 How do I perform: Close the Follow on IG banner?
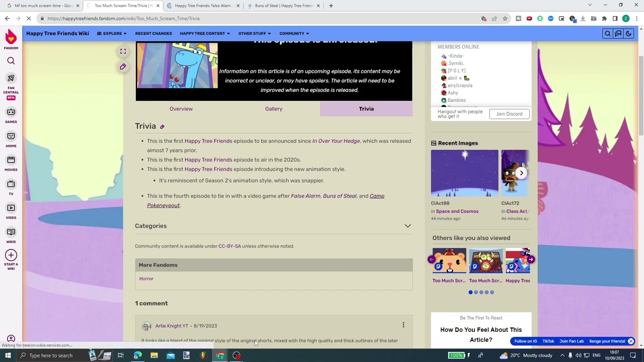coord(630,341)
